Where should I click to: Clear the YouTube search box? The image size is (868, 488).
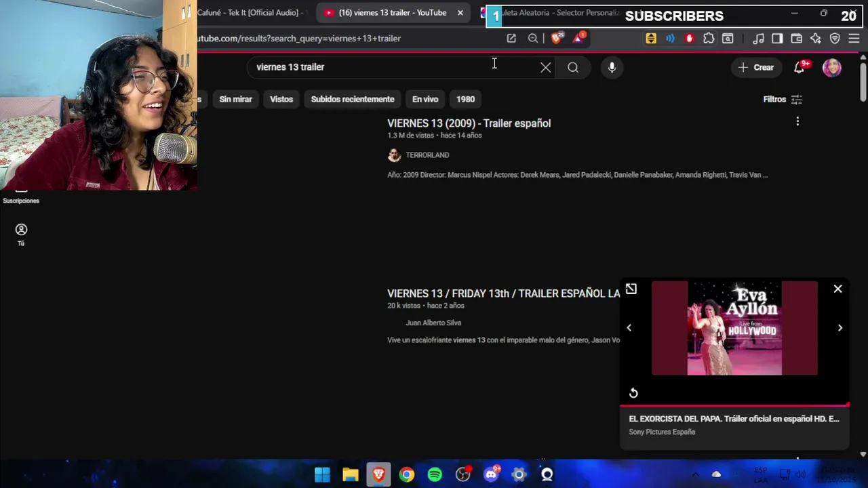pos(546,67)
